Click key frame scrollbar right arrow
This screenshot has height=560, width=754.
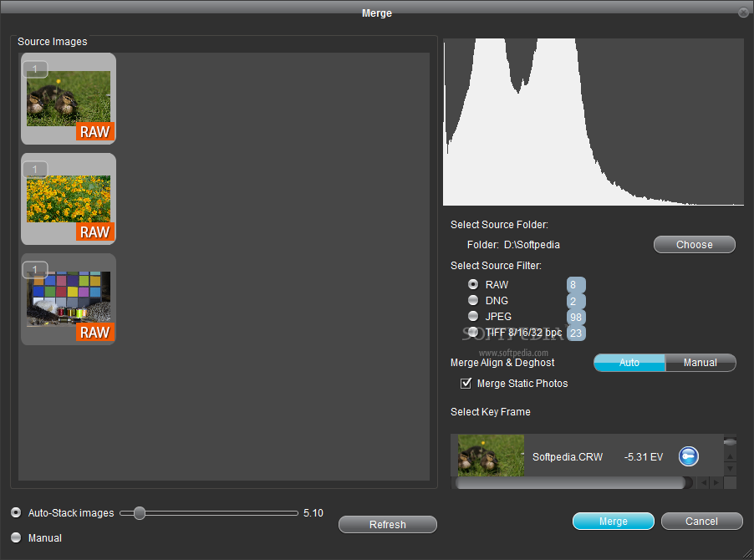tap(716, 482)
